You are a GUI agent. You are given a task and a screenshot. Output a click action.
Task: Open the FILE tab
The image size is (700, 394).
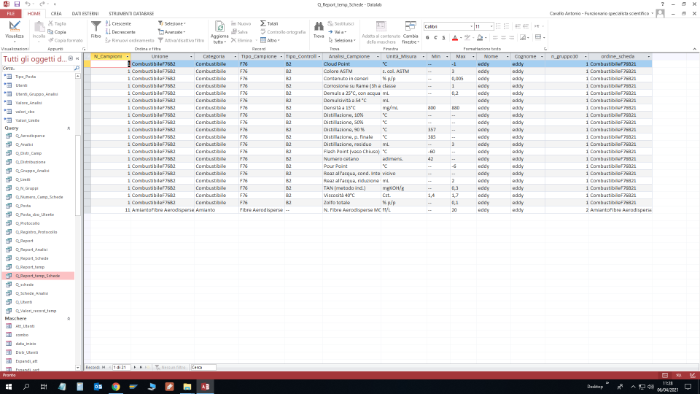pyautogui.click(x=11, y=13)
